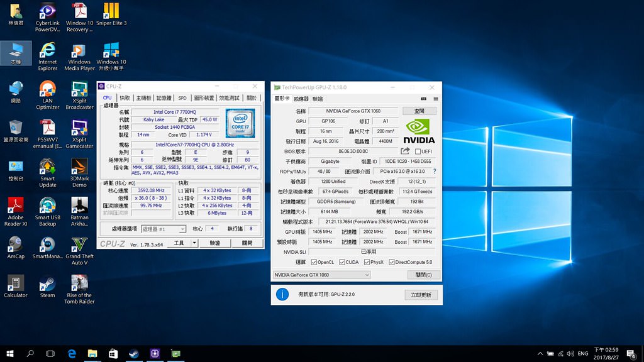Select the Windows Media Player shortcut
The height and width of the screenshot is (362, 644).
(x=79, y=56)
